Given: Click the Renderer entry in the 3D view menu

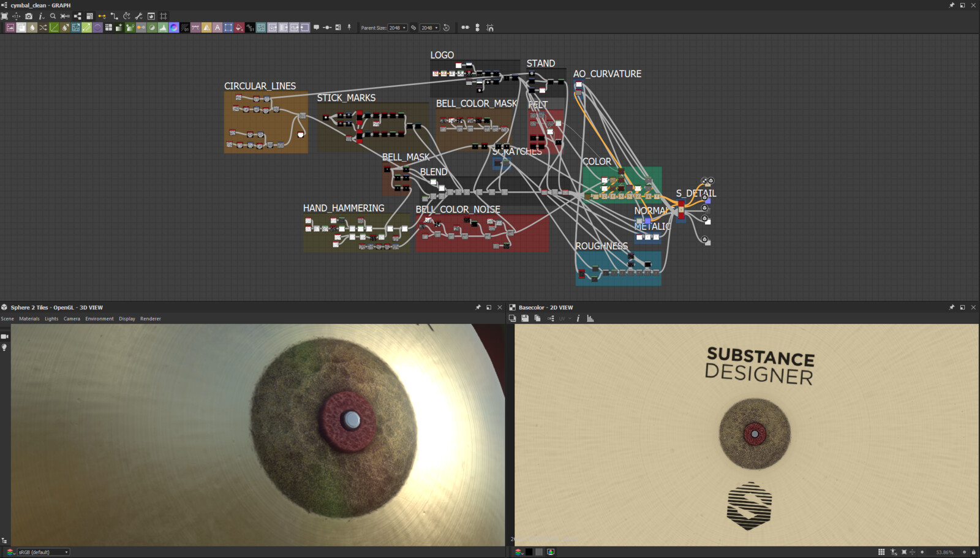Looking at the screenshot, I should click(x=150, y=319).
